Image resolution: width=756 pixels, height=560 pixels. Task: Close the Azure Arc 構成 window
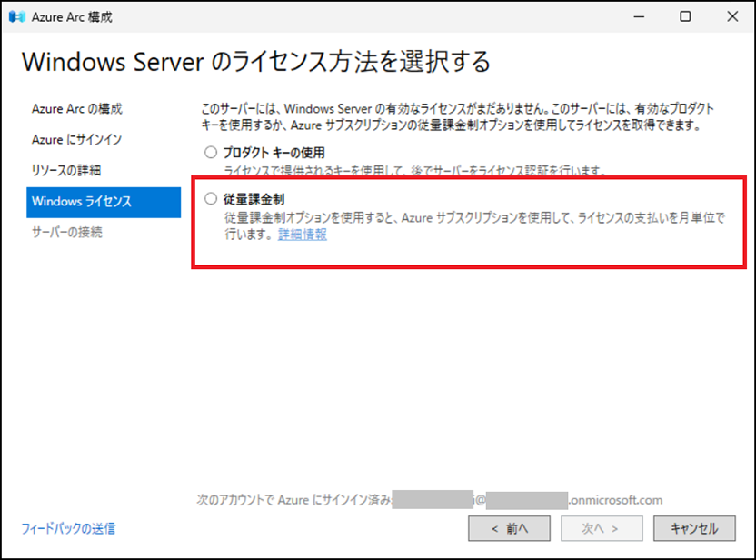[732, 17]
